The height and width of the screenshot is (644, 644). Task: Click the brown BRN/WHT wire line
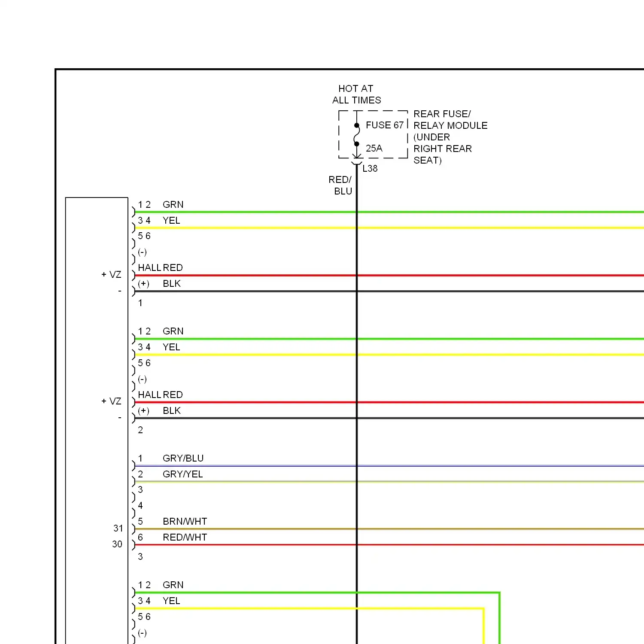tap(389, 529)
